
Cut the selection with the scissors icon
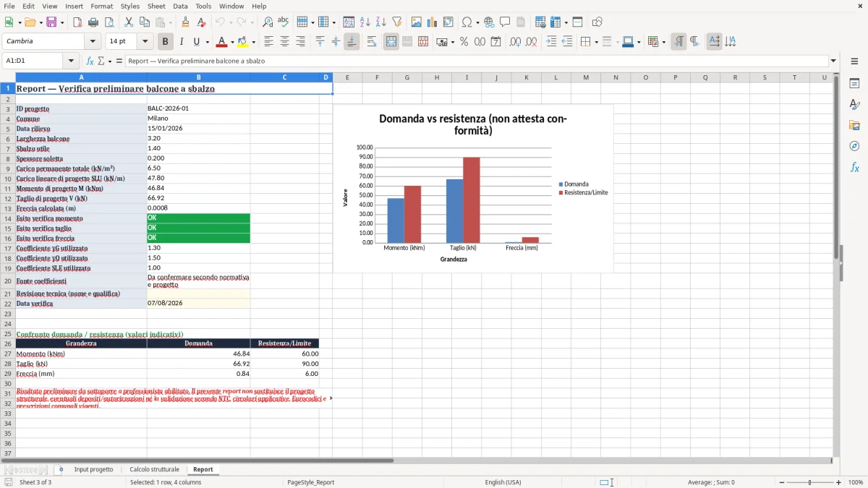pyautogui.click(x=128, y=22)
